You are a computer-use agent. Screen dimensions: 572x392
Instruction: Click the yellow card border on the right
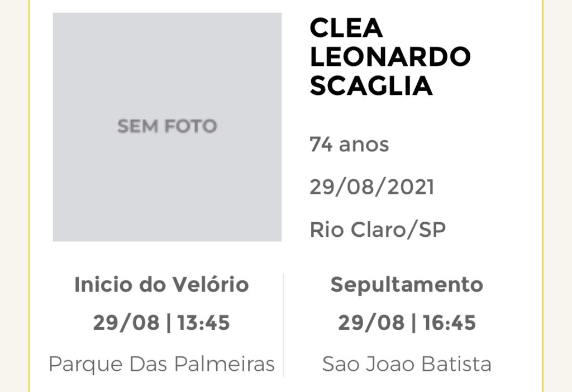click(542, 196)
